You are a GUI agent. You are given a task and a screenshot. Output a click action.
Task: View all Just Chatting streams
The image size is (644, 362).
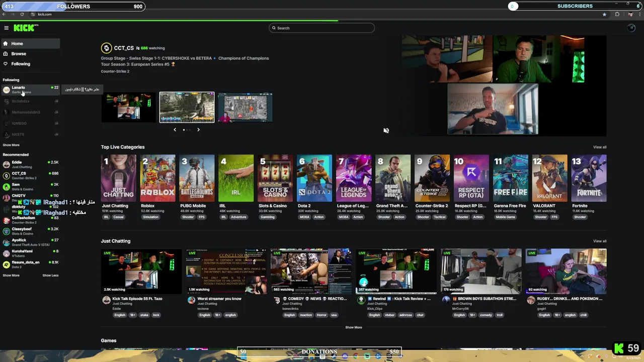pyautogui.click(x=600, y=241)
